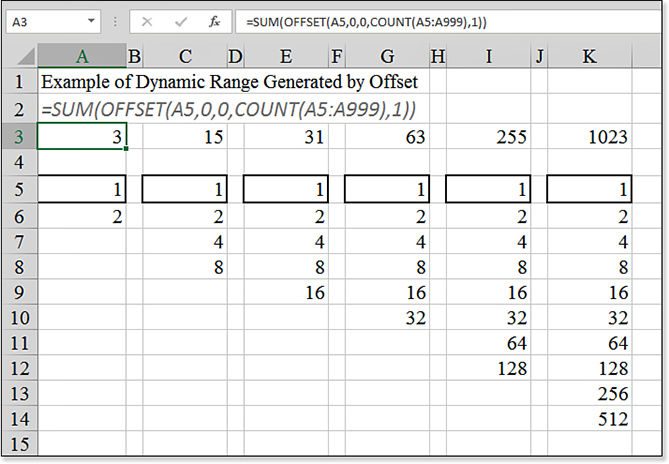Click the title cell 'Example of Dynamic Range Generated by Offset'
The height and width of the screenshot is (464, 669).
(x=230, y=81)
